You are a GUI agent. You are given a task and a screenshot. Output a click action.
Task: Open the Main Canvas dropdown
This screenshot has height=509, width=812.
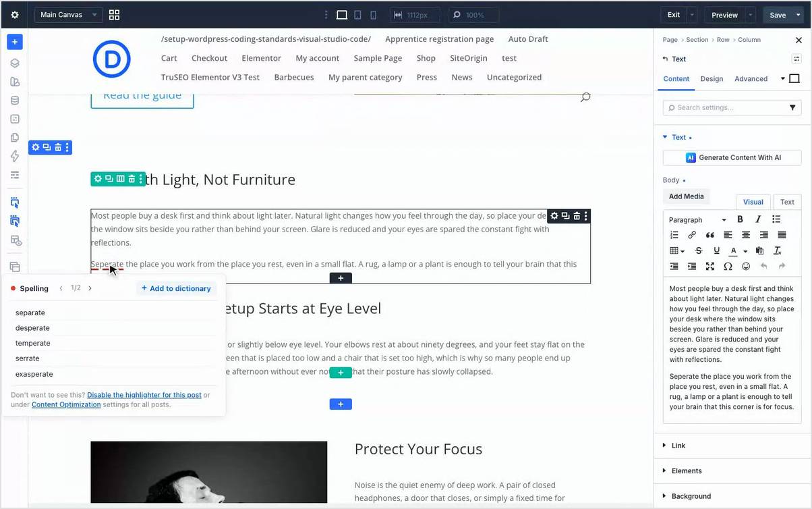click(x=68, y=15)
